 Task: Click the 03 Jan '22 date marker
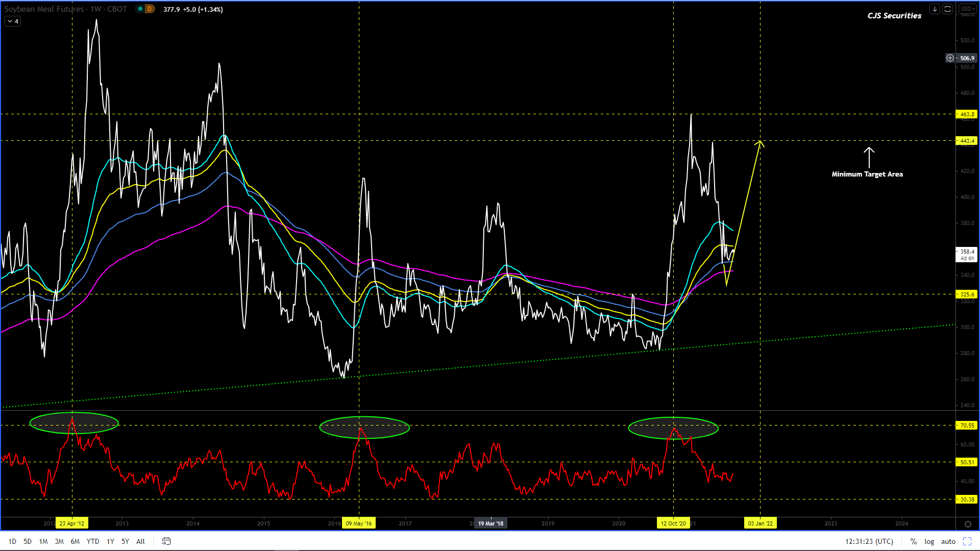coord(760,523)
